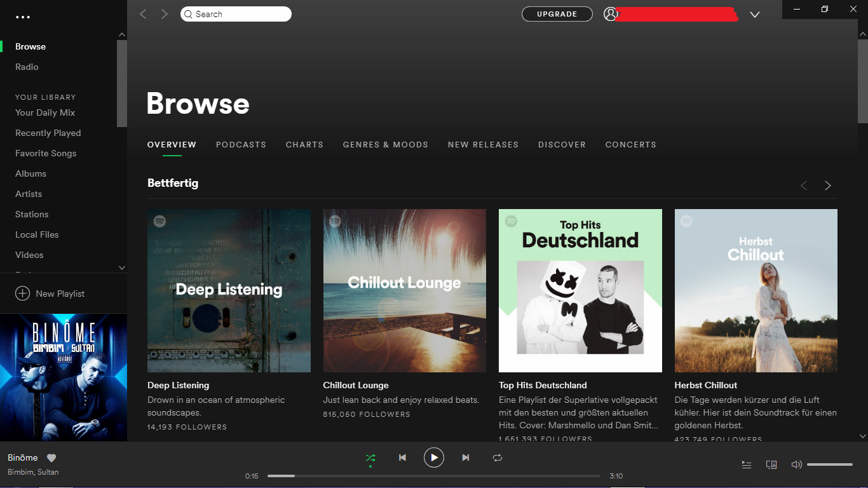
Task: Go to the previous track
Action: (402, 457)
